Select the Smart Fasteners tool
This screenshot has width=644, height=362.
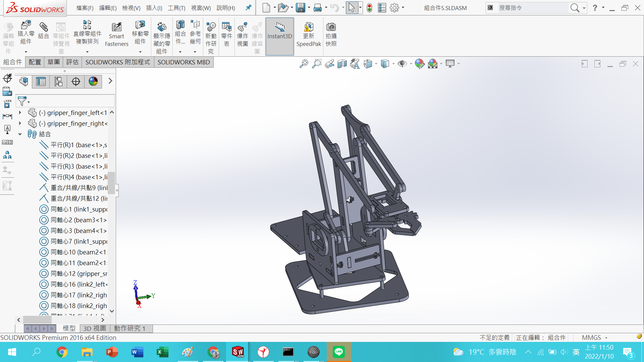coord(116,34)
